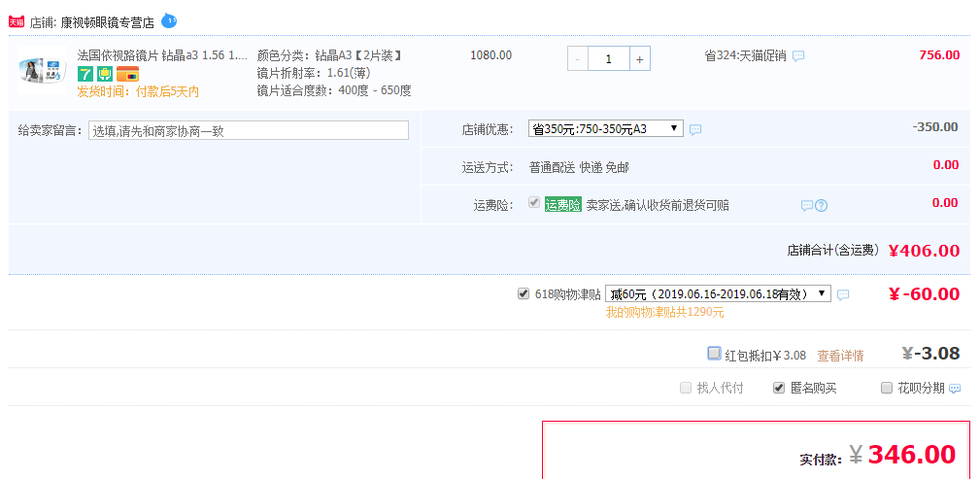Click the Tmall logo icon beside the store name
Viewport: 980px width, 479px height.
pyautogui.click(x=17, y=22)
